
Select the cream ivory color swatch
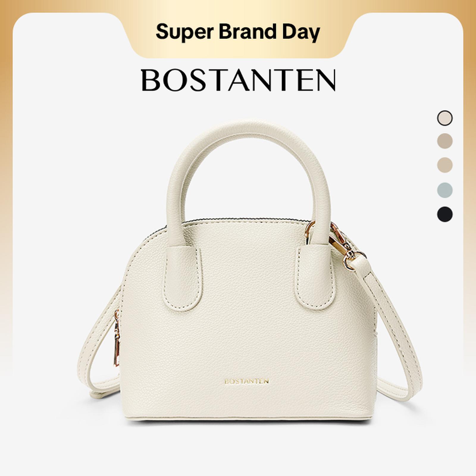pos(445,118)
